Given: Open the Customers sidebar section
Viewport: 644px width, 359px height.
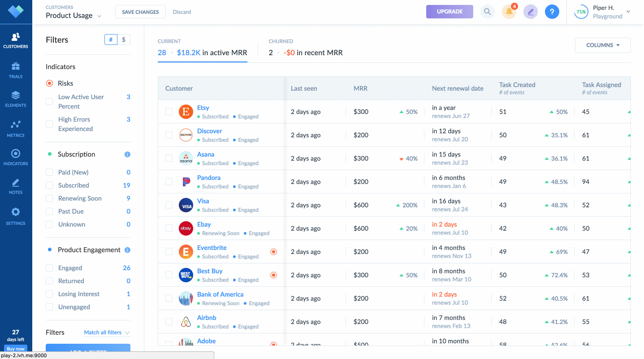Looking at the screenshot, I should 16,40.
